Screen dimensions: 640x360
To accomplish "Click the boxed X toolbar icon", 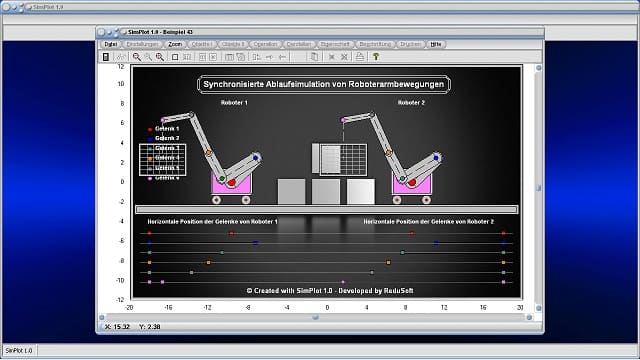I will pyautogui.click(x=213, y=57).
